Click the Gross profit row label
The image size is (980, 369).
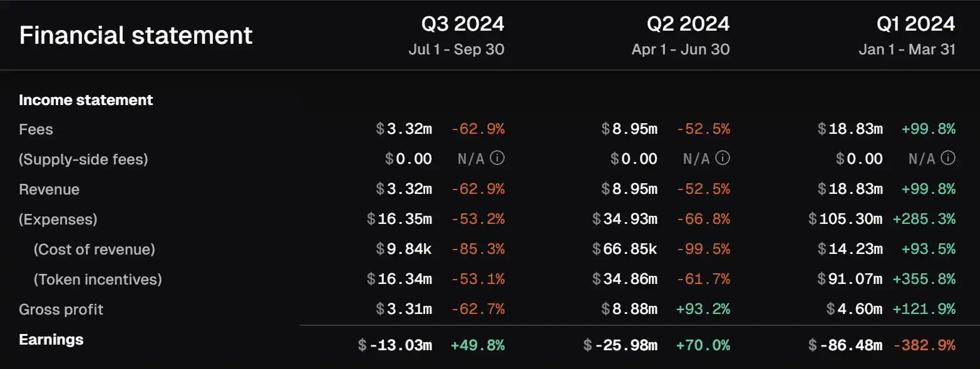click(61, 310)
